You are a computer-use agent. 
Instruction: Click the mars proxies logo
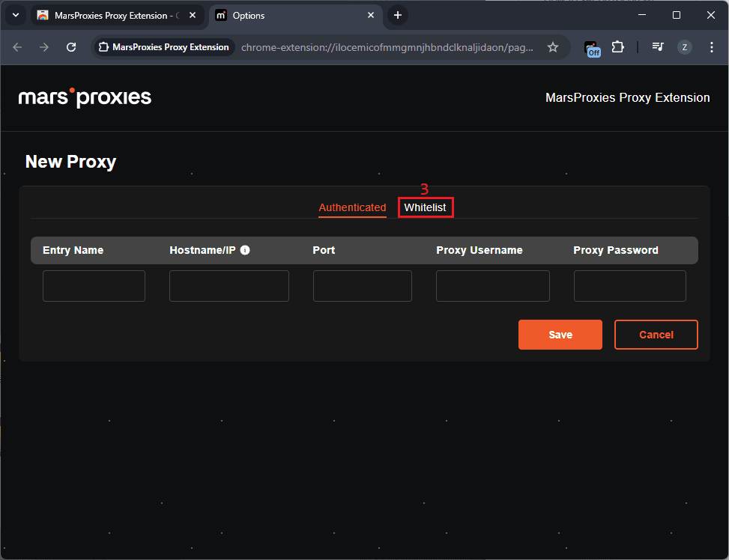tap(85, 97)
